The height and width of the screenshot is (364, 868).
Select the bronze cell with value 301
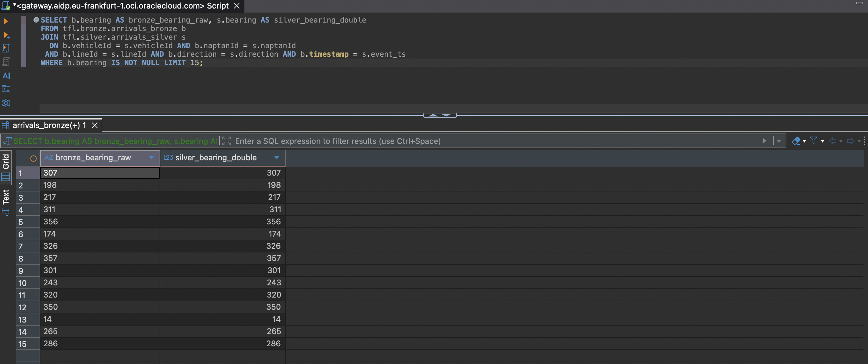click(x=100, y=270)
